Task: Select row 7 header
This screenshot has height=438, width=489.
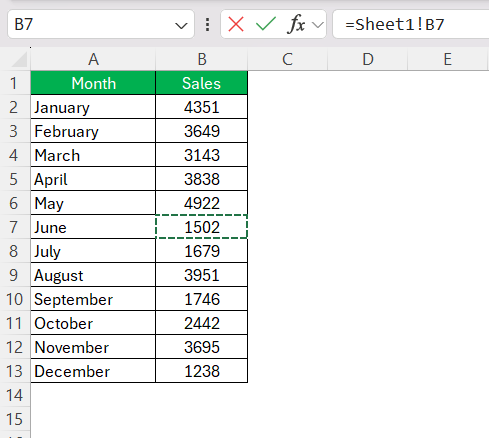Action: tap(15, 227)
